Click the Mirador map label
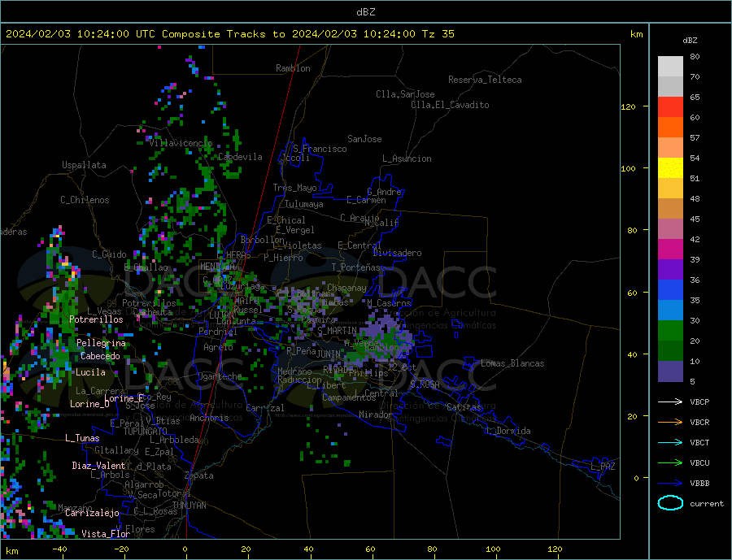Viewport: 732px width, 560px height. (x=376, y=415)
